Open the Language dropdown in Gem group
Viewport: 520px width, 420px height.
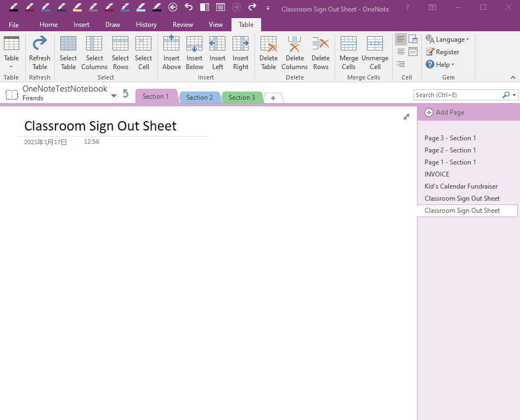(448, 39)
